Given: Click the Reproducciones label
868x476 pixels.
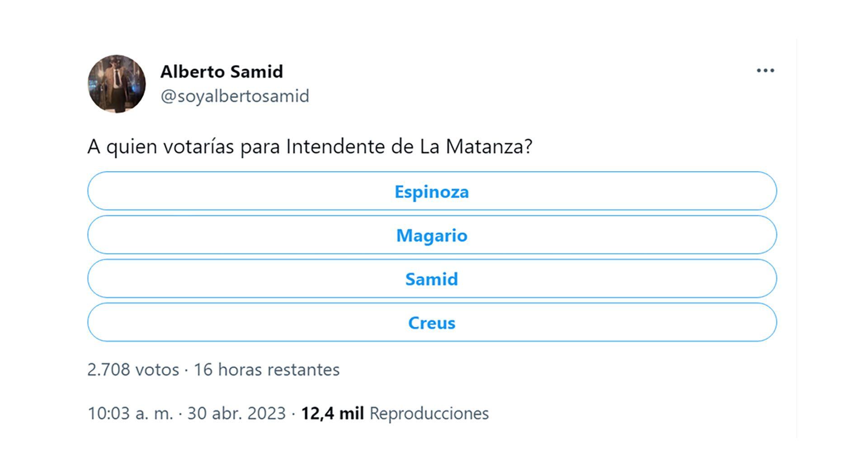Looking at the screenshot, I should pyautogui.click(x=429, y=413).
